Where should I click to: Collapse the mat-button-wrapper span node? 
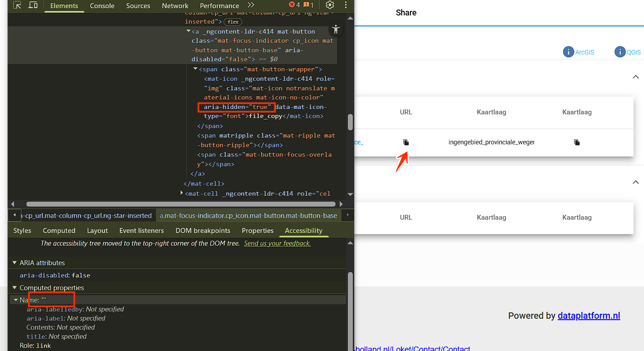tap(195, 69)
